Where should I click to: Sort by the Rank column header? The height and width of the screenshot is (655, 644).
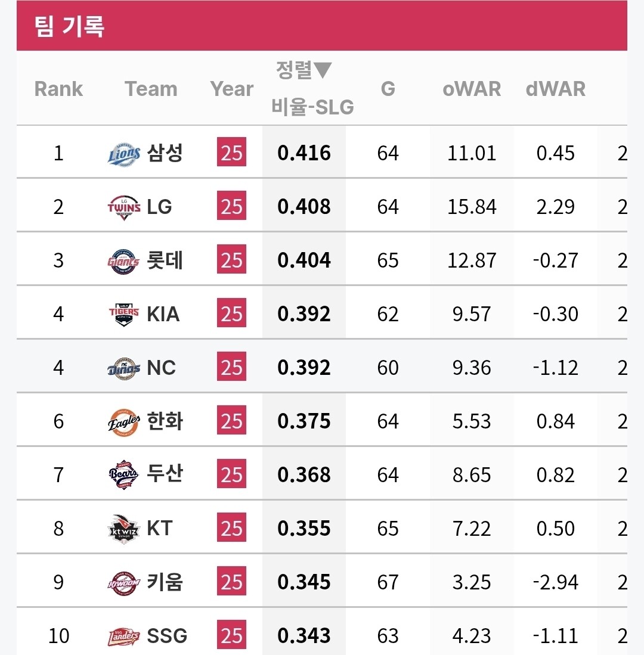coord(58,89)
